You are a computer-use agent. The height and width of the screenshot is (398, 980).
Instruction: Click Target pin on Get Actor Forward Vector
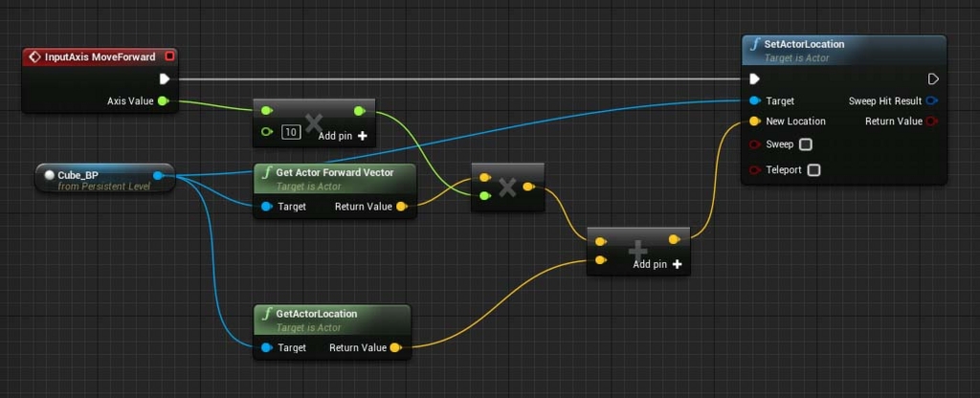tap(267, 207)
